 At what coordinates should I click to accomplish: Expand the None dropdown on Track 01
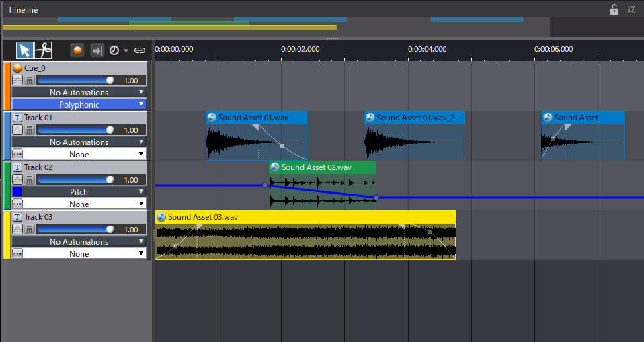79,155
